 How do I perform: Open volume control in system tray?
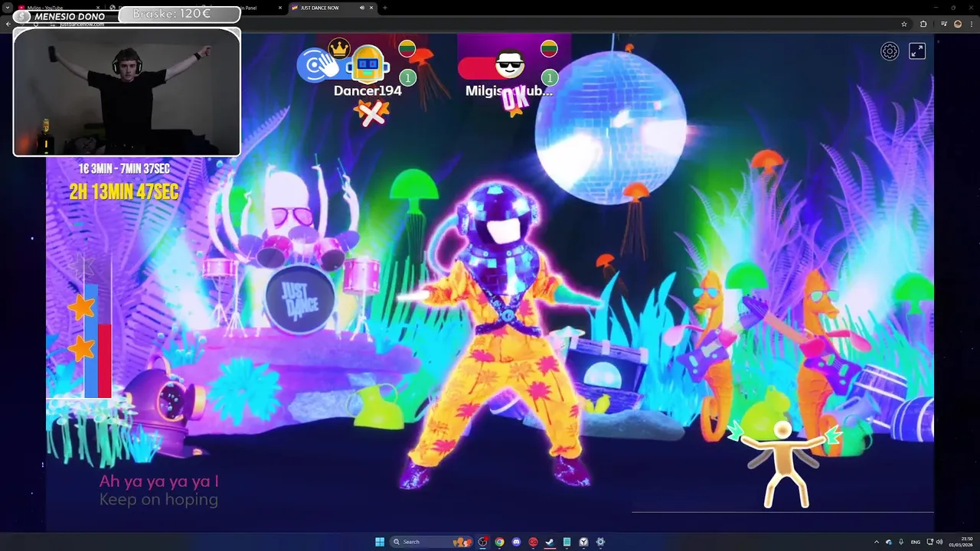click(940, 542)
